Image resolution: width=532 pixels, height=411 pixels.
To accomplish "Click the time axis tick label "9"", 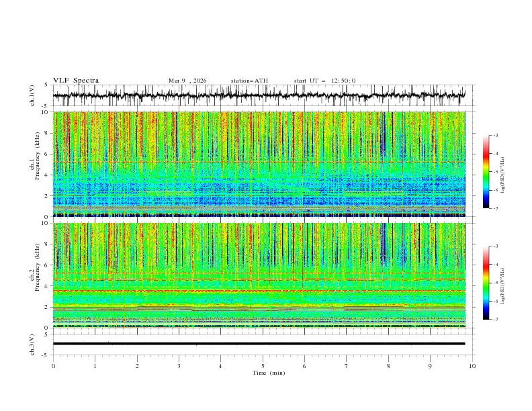I will tap(430, 366).
